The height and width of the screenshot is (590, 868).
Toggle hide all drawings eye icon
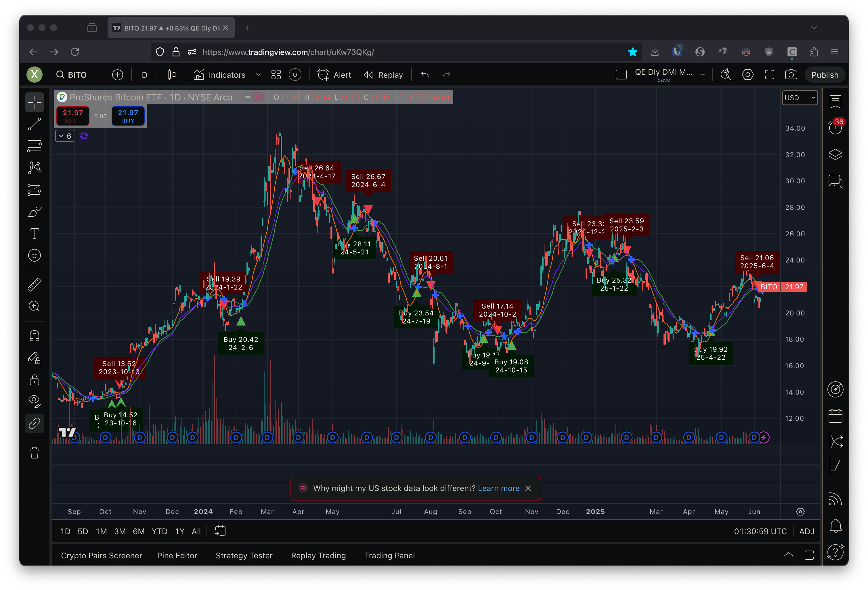34,401
